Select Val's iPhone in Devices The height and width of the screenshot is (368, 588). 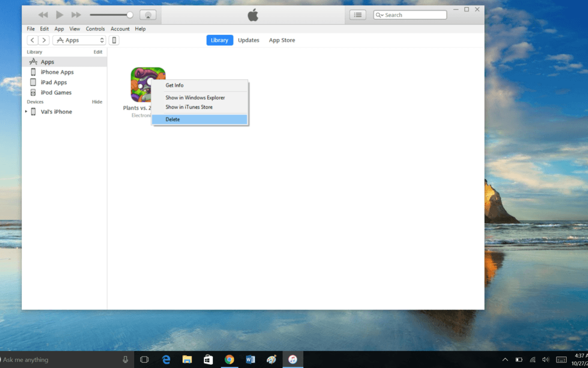(x=64, y=111)
